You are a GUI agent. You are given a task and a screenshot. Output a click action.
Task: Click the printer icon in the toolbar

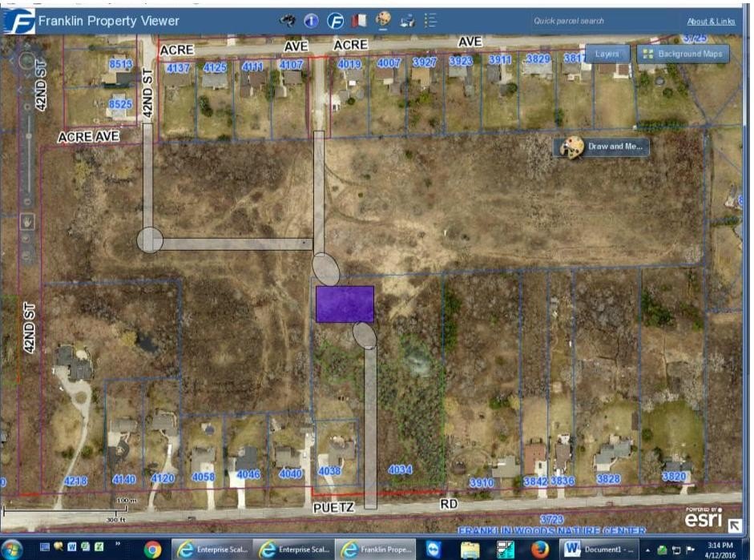click(407, 21)
